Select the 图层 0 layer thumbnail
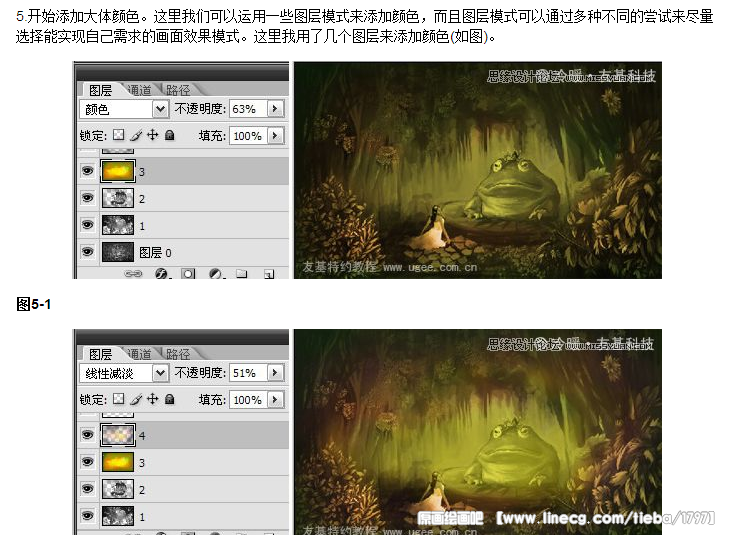The image size is (748, 535). [118, 252]
